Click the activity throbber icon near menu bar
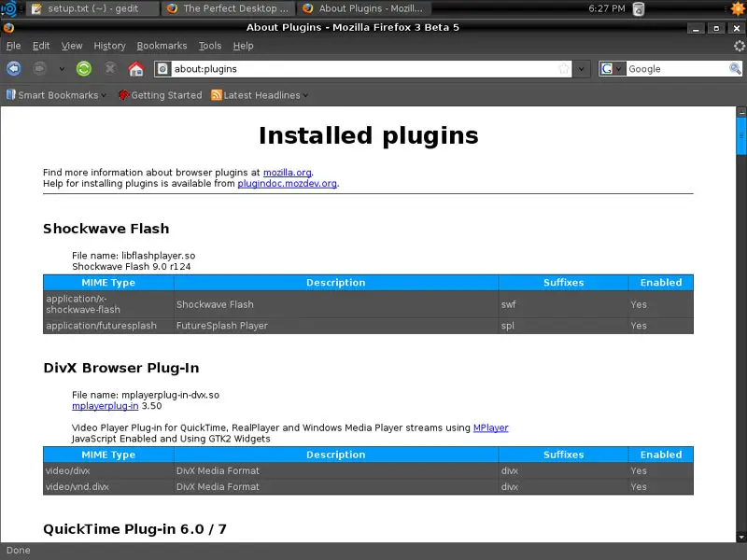Viewport: 747px width, 560px height. [739, 46]
